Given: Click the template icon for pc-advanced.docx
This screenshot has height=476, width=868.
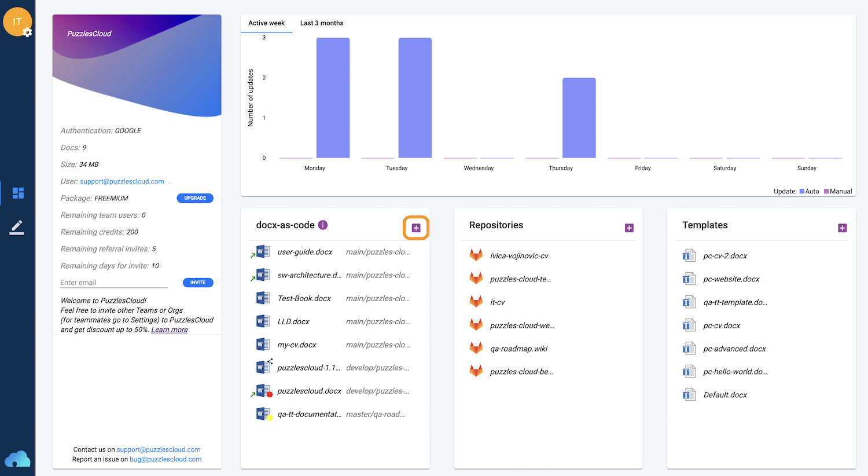Looking at the screenshot, I should click(x=689, y=348).
